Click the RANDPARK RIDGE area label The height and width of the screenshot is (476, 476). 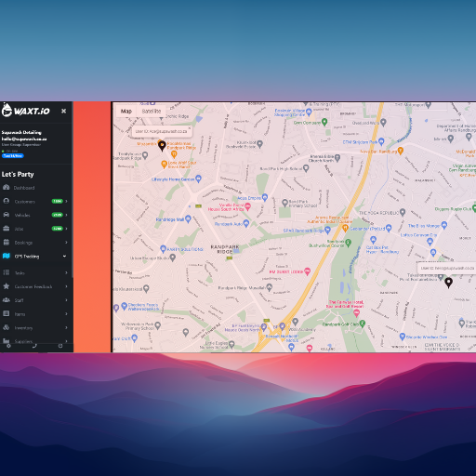coord(225,249)
